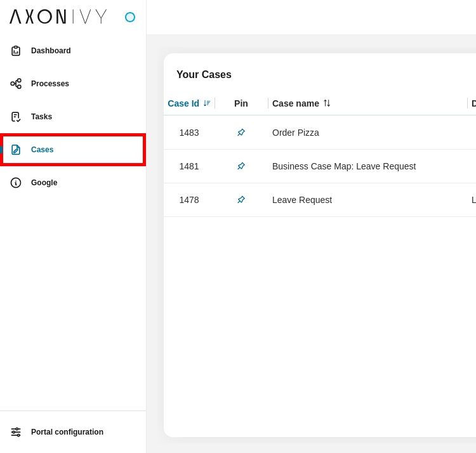Click the Case Id descending sort icon
This screenshot has height=453, width=476.
coord(207,103)
